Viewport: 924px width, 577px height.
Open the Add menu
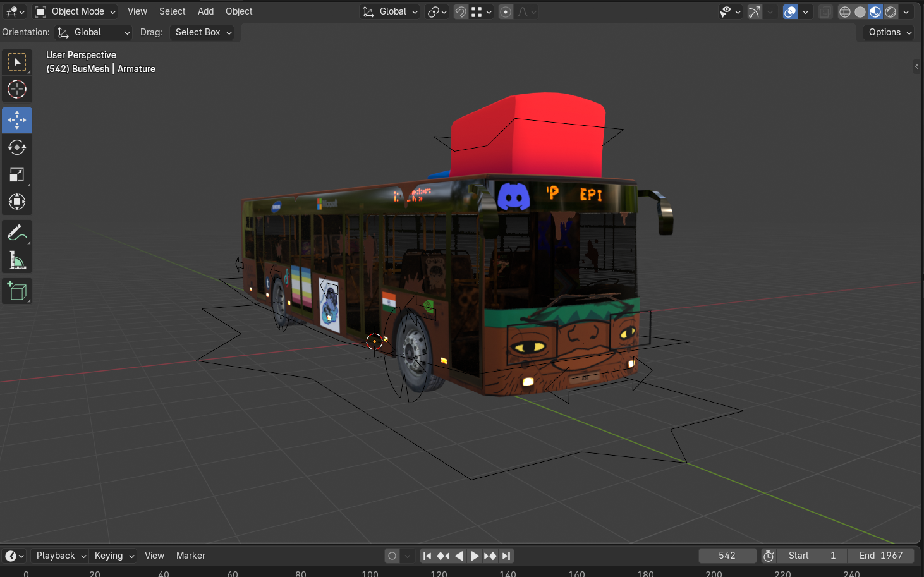pos(205,11)
